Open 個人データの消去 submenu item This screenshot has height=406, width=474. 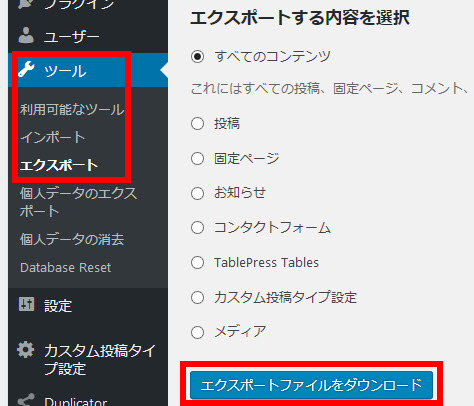pos(72,239)
